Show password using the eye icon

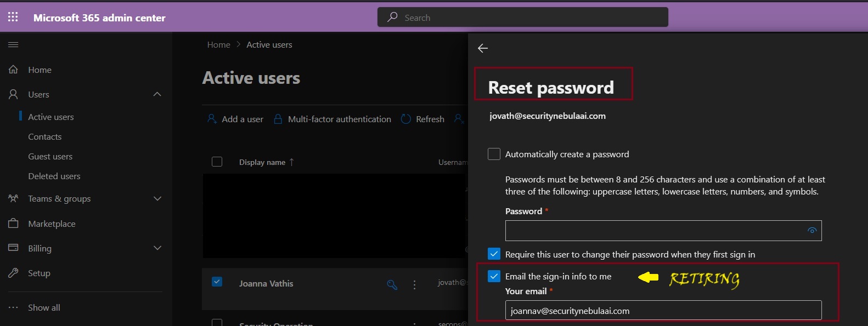(x=812, y=231)
